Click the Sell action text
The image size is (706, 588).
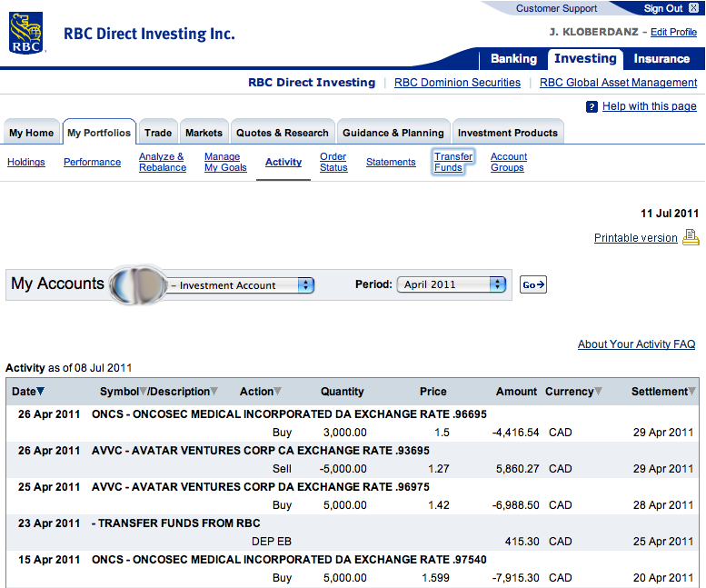pos(282,469)
